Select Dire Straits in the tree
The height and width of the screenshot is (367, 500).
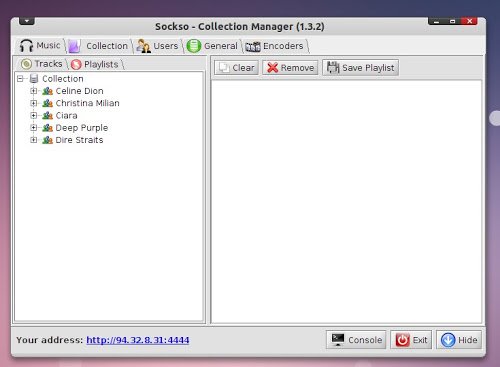click(x=79, y=140)
